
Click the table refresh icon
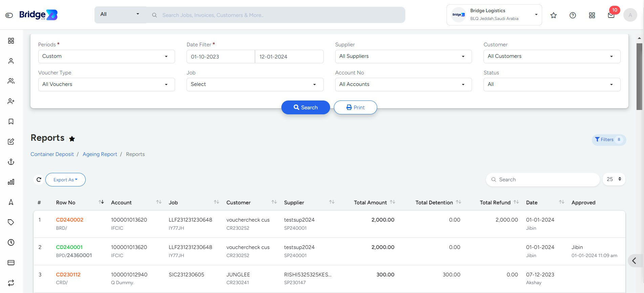click(x=39, y=180)
